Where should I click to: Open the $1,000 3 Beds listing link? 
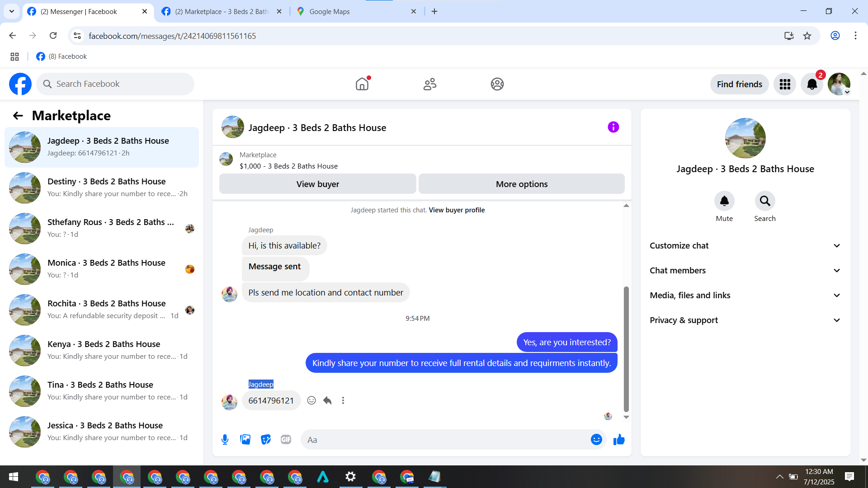pos(288,166)
